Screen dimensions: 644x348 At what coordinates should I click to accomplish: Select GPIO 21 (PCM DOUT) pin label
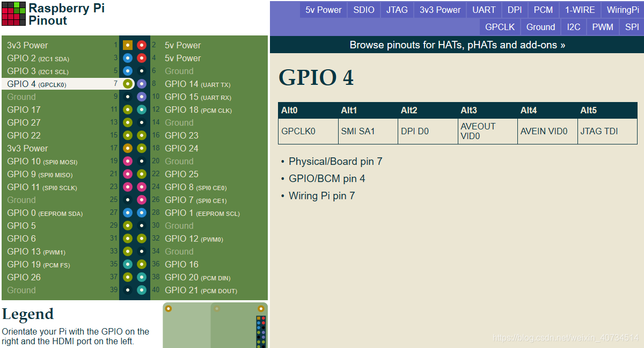201,290
